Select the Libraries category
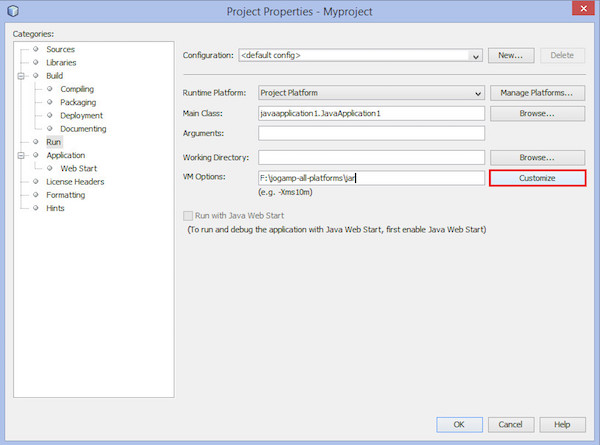Image resolution: width=600 pixels, height=445 pixels. 61,63
